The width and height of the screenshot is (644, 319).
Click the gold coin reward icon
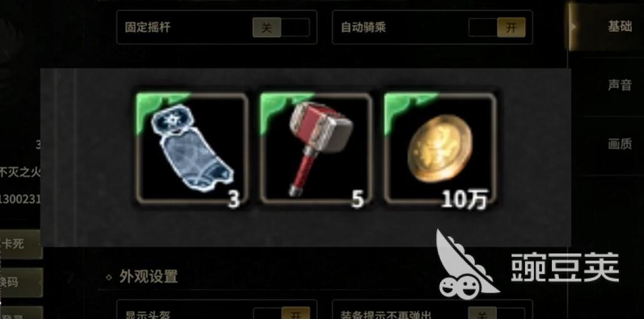click(x=441, y=149)
